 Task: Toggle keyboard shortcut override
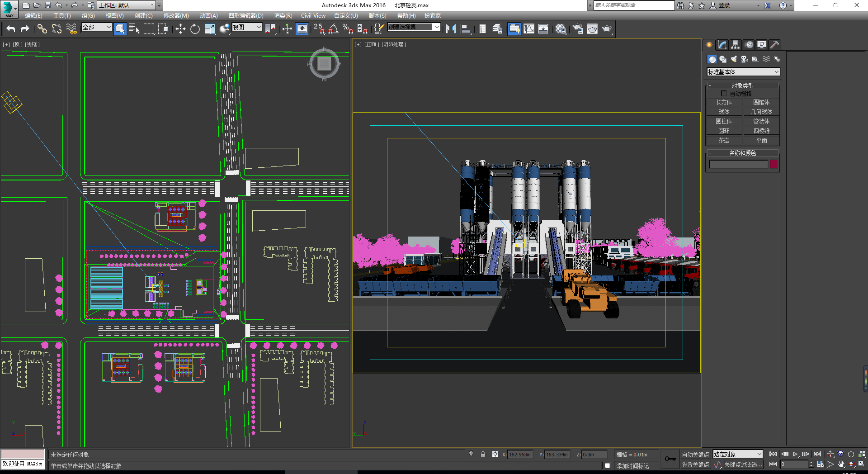pyautogui.click(x=302, y=29)
